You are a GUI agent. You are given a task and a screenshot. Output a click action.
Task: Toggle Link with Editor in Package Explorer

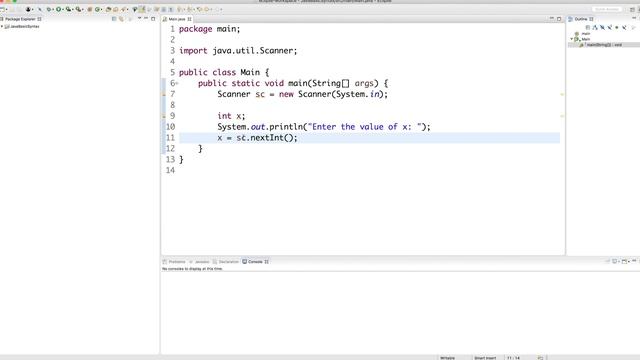tap(121, 19)
